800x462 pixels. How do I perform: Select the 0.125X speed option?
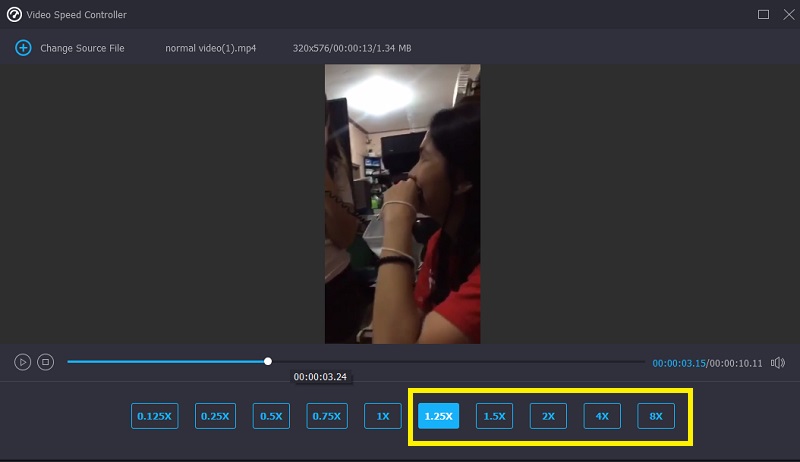(155, 416)
